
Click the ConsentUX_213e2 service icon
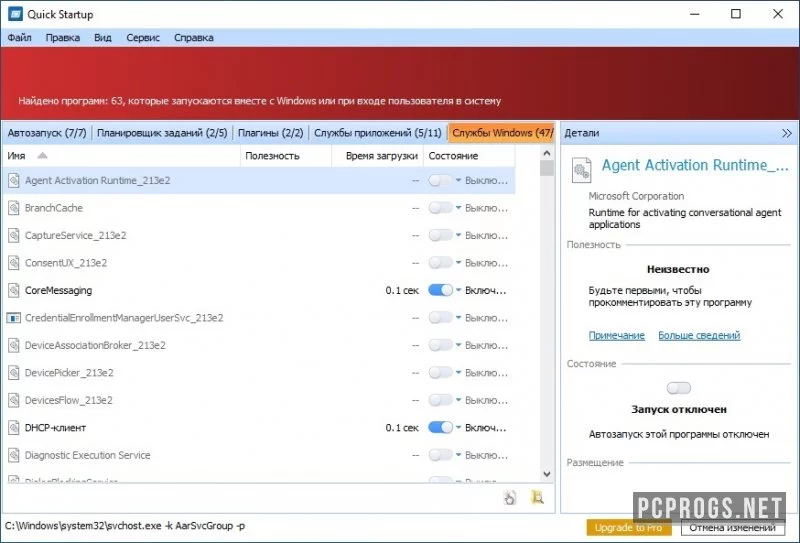click(14, 263)
